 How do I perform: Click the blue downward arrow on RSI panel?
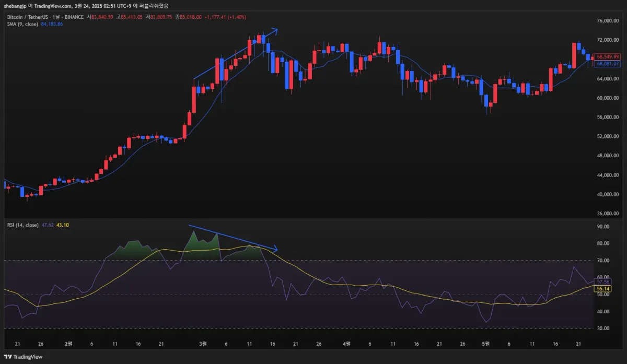(233, 238)
